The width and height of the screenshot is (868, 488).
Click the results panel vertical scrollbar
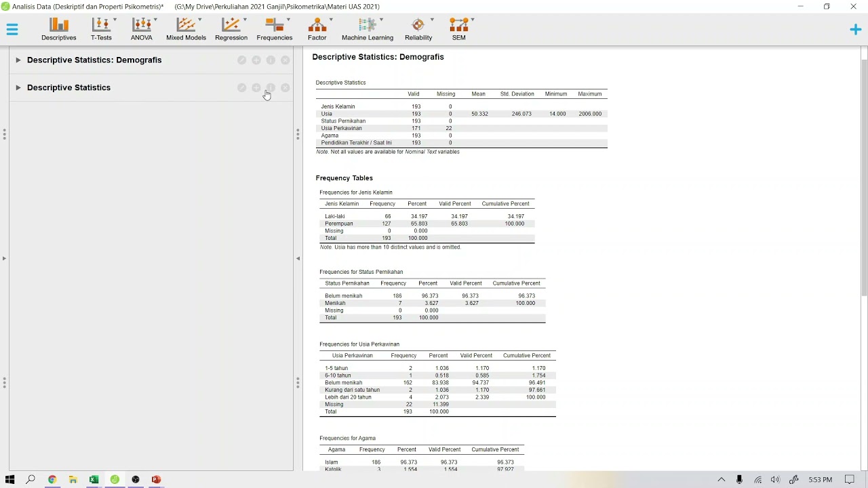[x=865, y=178]
